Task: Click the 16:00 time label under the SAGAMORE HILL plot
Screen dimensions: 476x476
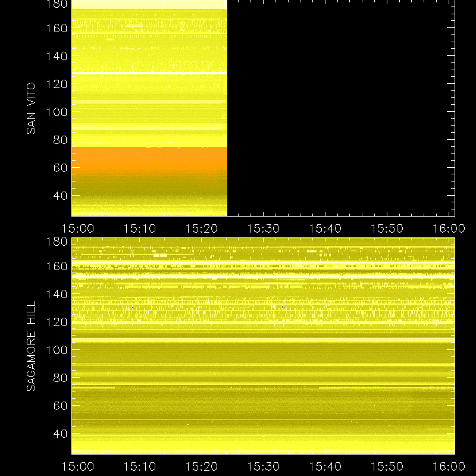Action: (x=449, y=466)
